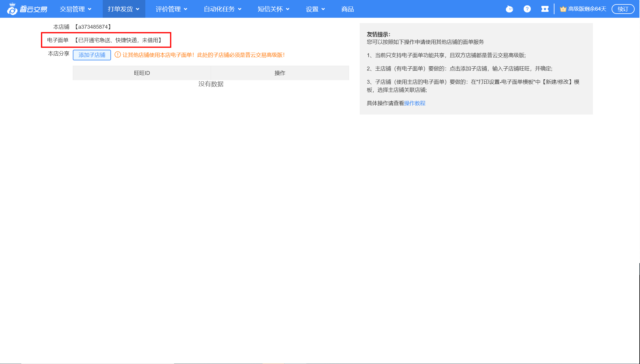Click the question mark help icon
Image resolution: width=640 pixels, height=364 pixels.
coord(527,9)
